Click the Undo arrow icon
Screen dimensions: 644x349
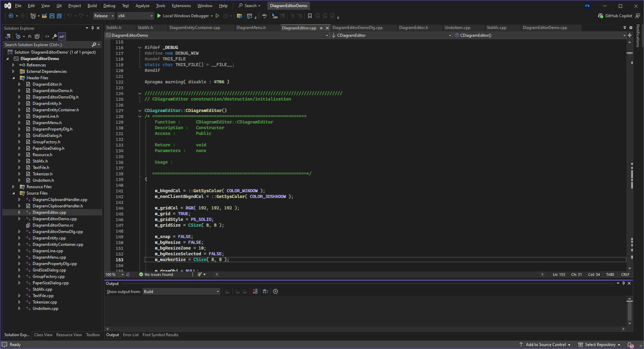(69, 16)
